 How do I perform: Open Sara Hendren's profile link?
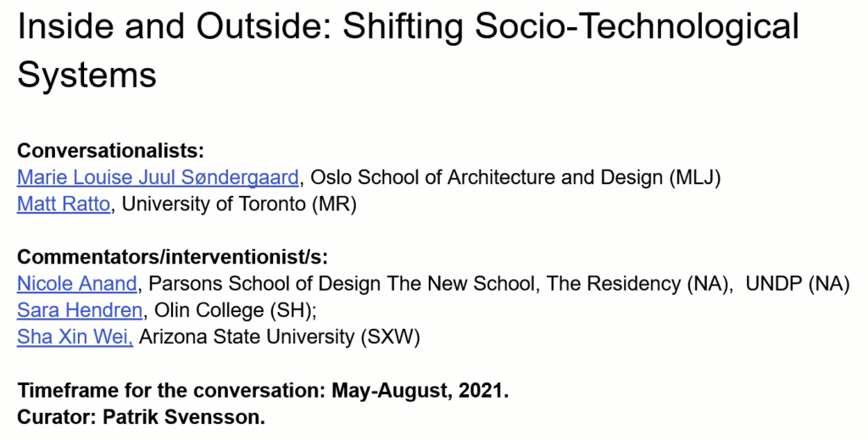pos(79,310)
